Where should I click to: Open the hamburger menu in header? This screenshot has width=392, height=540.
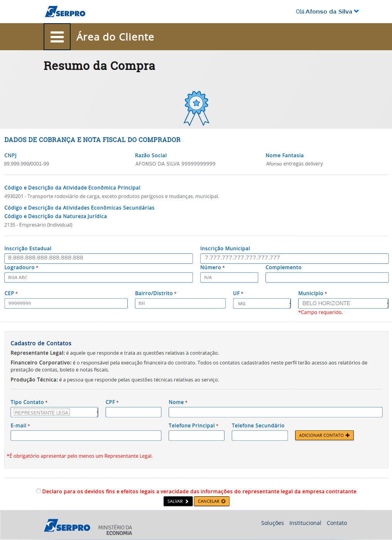coord(57,37)
